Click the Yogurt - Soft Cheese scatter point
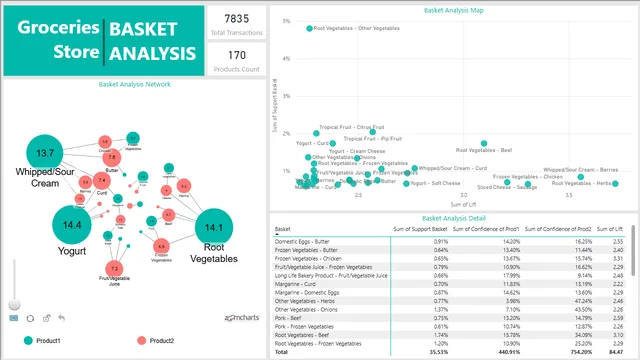Viewport: 640px width, 360px height. [x=406, y=184]
